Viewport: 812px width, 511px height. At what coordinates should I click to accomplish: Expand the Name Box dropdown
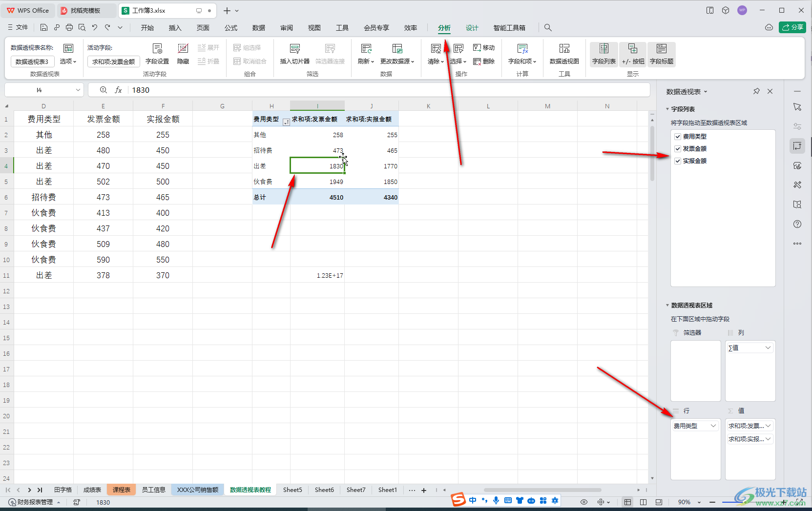78,90
